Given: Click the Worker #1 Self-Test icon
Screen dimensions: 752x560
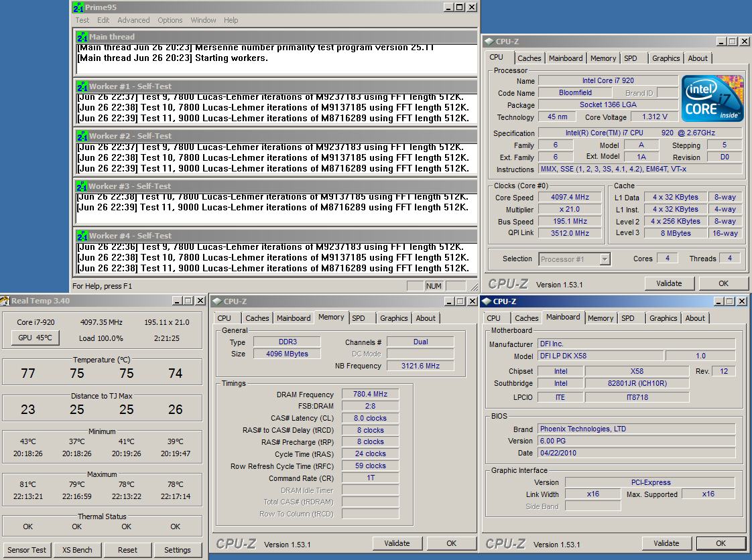Looking at the screenshot, I should [82, 86].
